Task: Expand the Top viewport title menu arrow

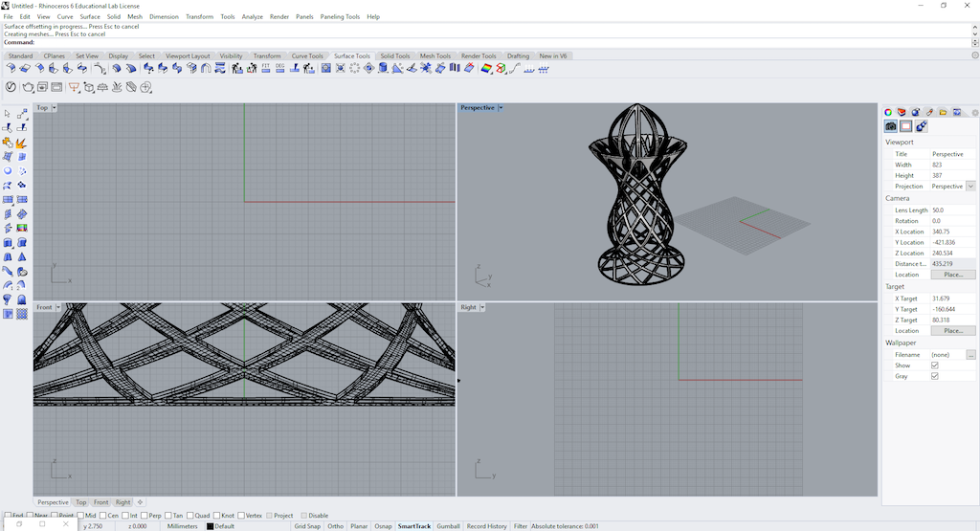Action: [x=55, y=108]
